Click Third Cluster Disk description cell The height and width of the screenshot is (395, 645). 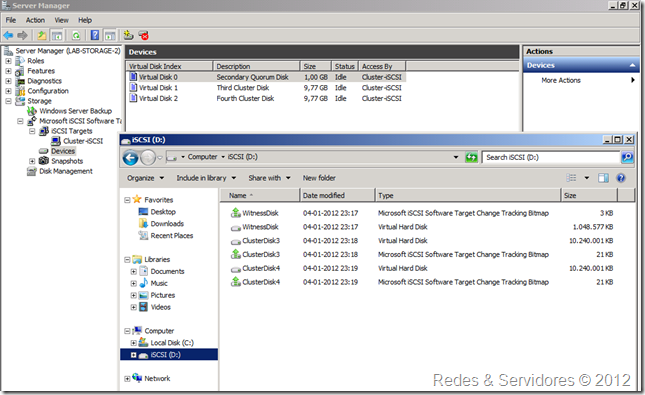click(x=243, y=88)
